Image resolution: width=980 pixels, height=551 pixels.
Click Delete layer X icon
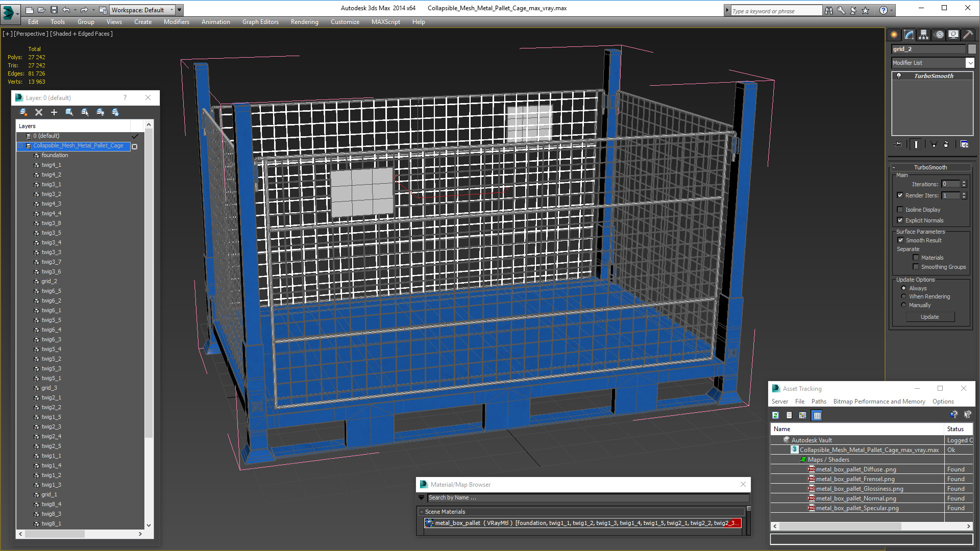coord(39,112)
